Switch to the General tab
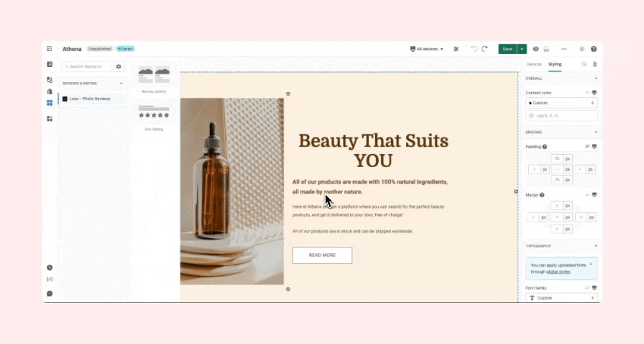 [534, 64]
